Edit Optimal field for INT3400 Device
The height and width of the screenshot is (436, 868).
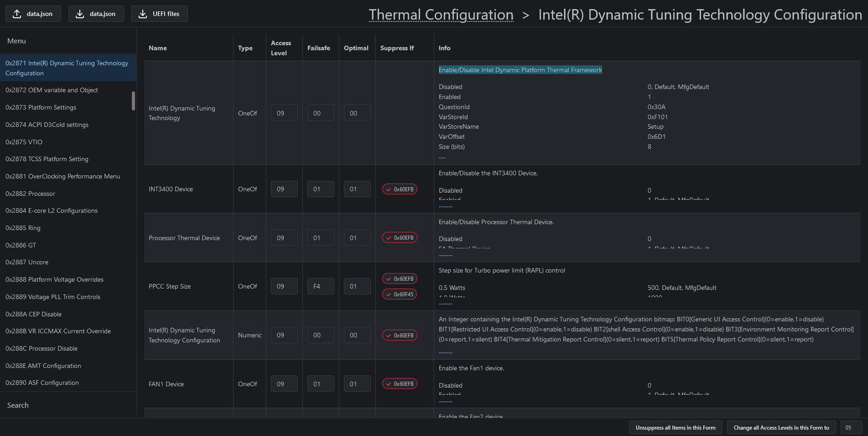coord(357,189)
